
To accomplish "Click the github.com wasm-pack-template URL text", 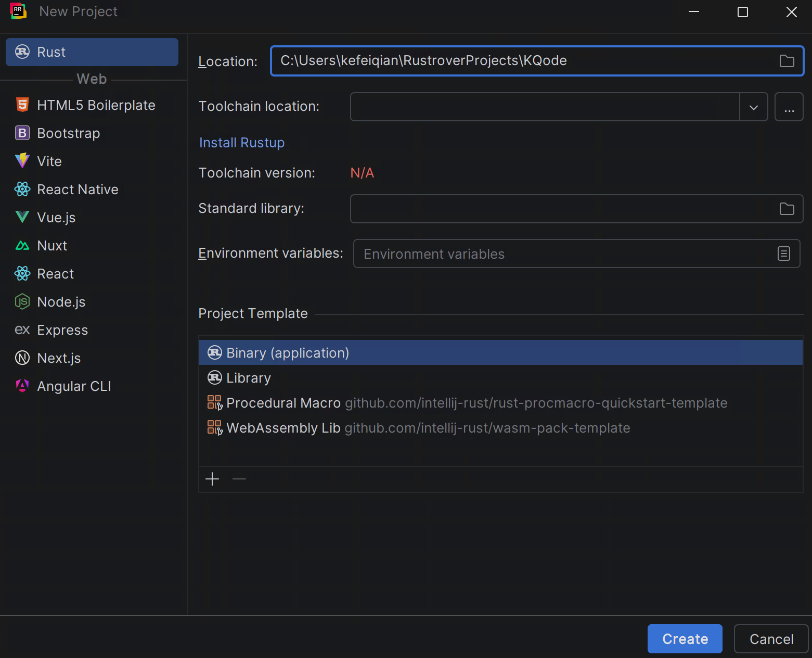I will pos(487,428).
